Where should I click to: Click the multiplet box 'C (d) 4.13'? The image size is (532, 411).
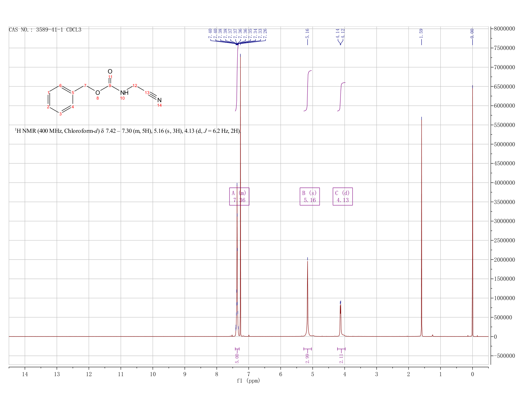[x=343, y=197]
